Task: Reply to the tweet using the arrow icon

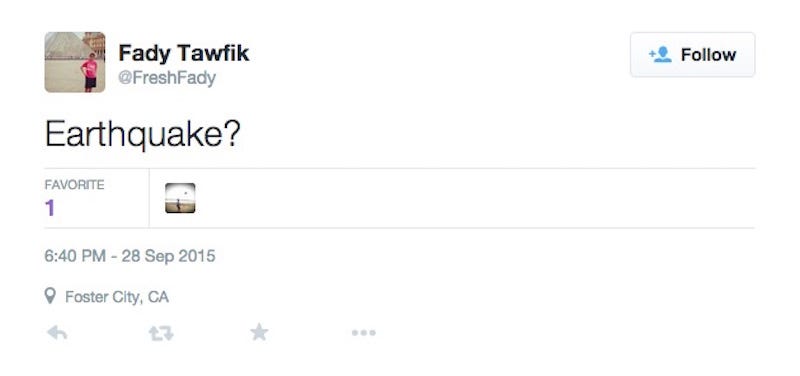Action: click(x=57, y=333)
